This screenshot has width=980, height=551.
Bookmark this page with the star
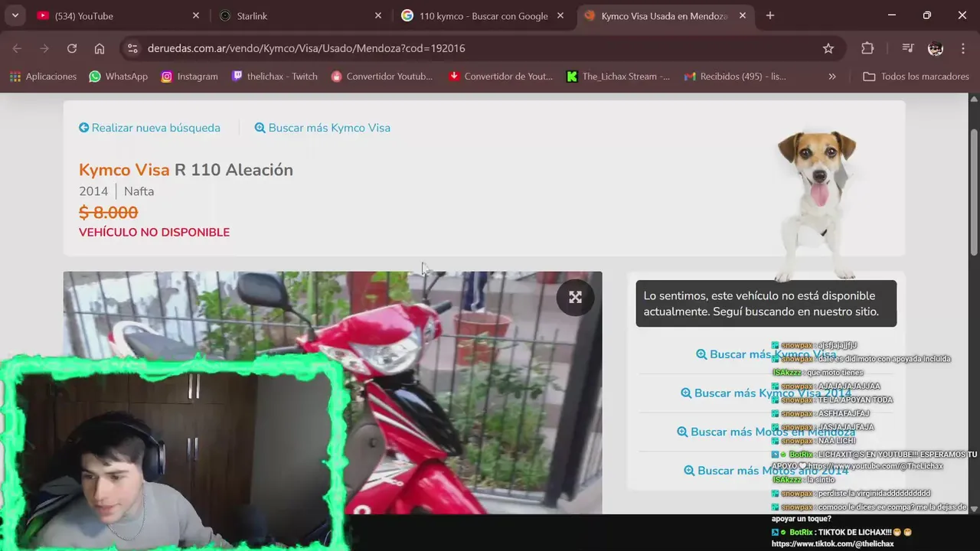[x=828, y=48]
